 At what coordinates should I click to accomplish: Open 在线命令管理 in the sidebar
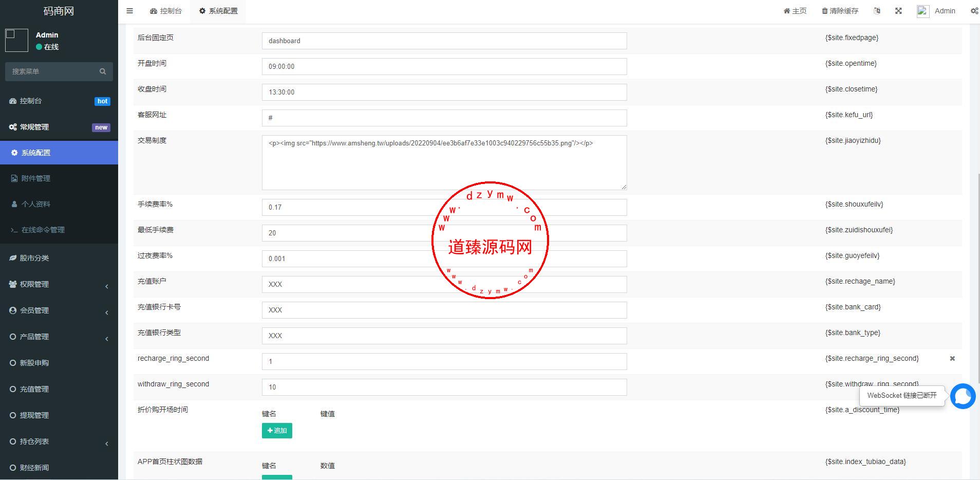tap(59, 230)
